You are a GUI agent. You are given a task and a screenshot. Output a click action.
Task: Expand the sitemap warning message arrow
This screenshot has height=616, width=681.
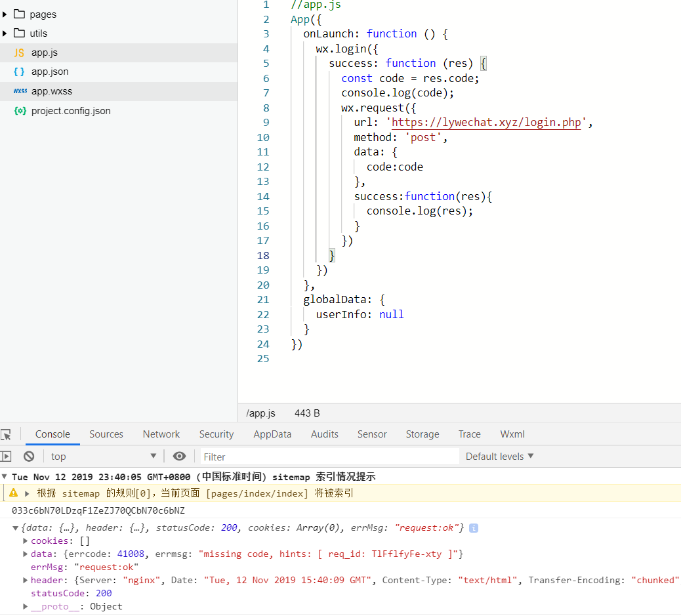[x=27, y=493]
